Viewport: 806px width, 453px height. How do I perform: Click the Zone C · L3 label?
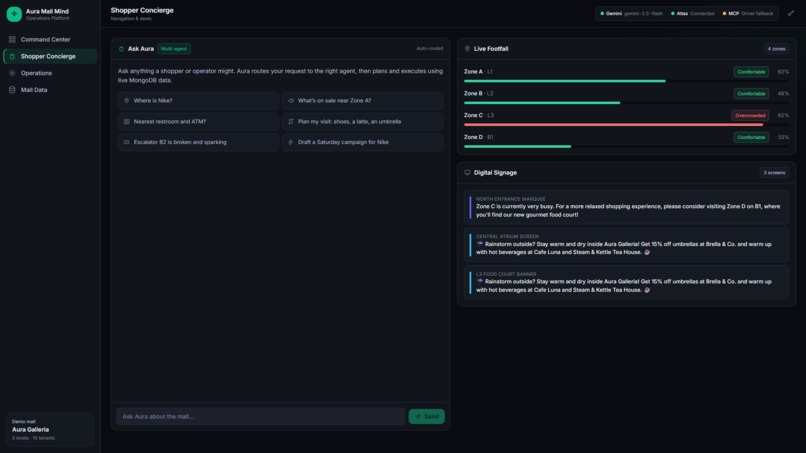pos(479,116)
